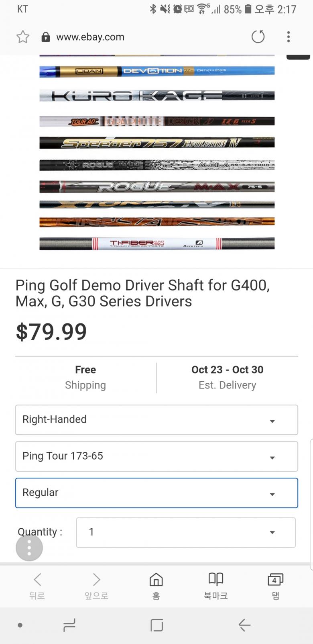The width and height of the screenshot is (313, 644).
Task: Show the open tabs (탭)
Action: click(275, 585)
